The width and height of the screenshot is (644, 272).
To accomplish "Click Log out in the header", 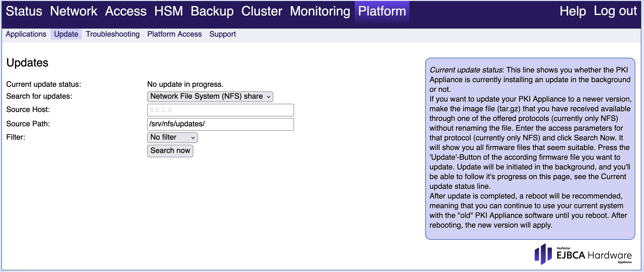I will point(615,11).
